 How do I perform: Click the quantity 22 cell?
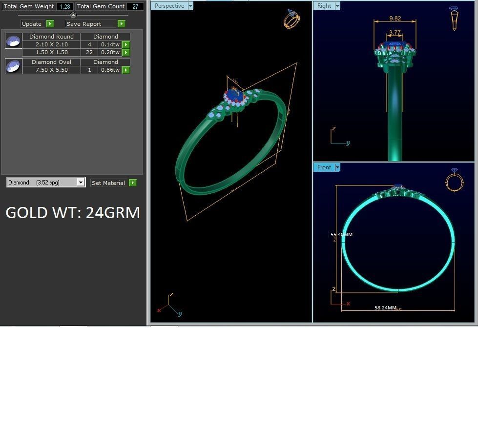[89, 52]
